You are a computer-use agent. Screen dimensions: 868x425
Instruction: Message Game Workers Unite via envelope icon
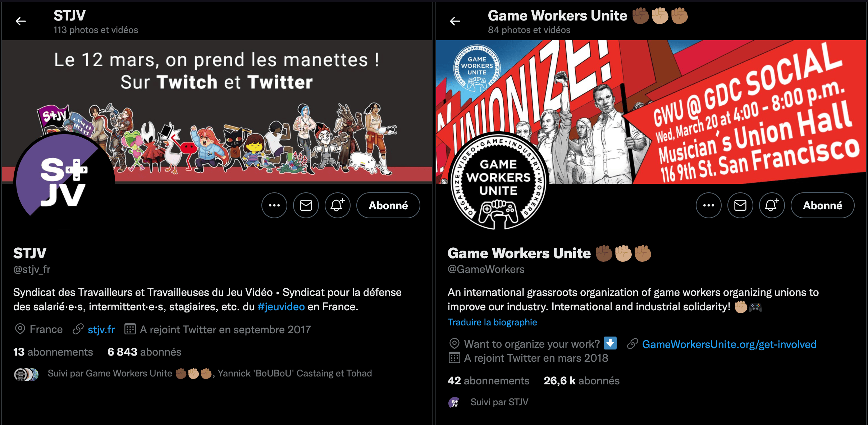tap(740, 205)
